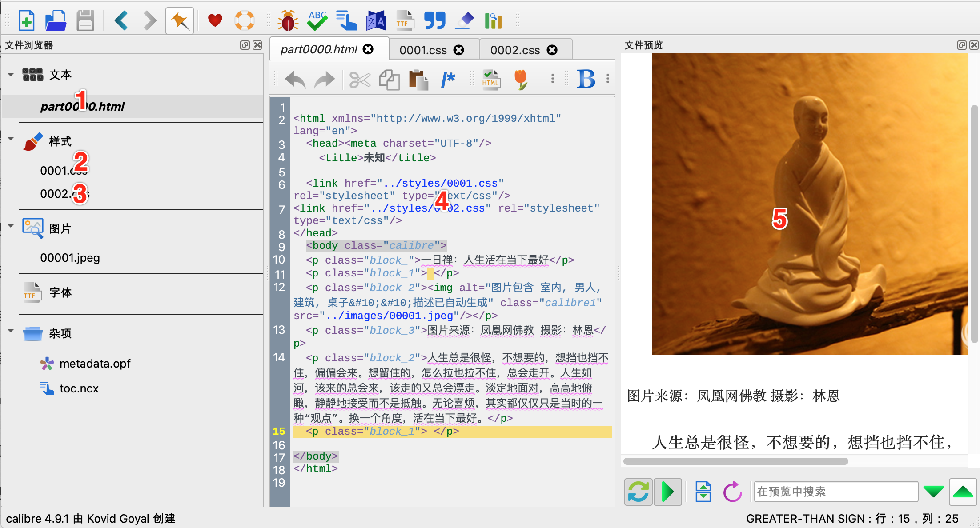980x528 pixels.
Task: Collapse the 文本 section in file browser
Action: [11, 75]
